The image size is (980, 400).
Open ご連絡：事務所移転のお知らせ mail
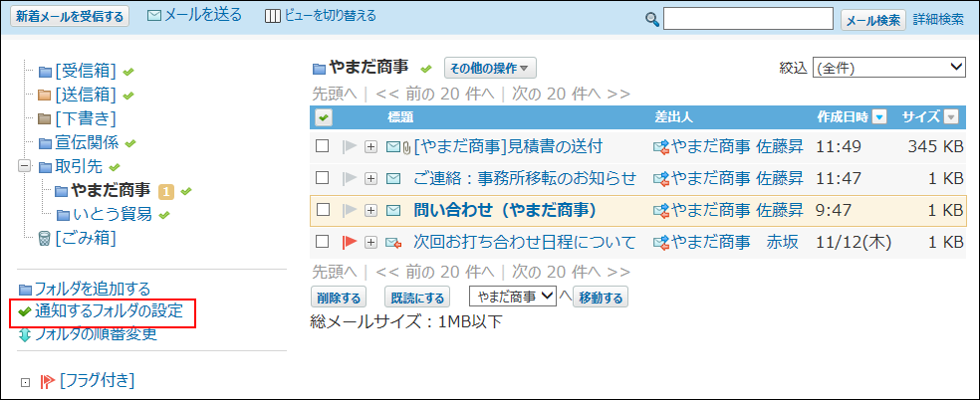(x=525, y=178)
